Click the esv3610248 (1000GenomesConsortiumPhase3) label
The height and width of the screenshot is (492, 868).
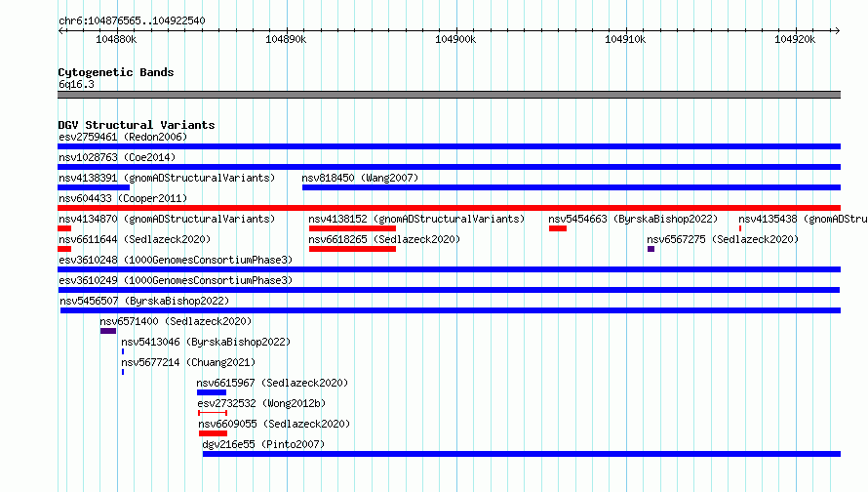pyautogui.click(x=176, y=260)
